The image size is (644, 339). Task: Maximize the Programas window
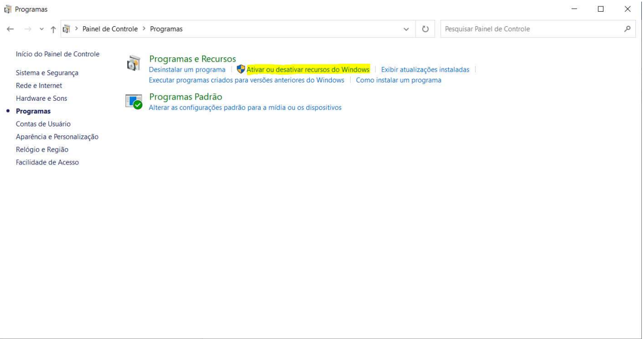(601, 9)
